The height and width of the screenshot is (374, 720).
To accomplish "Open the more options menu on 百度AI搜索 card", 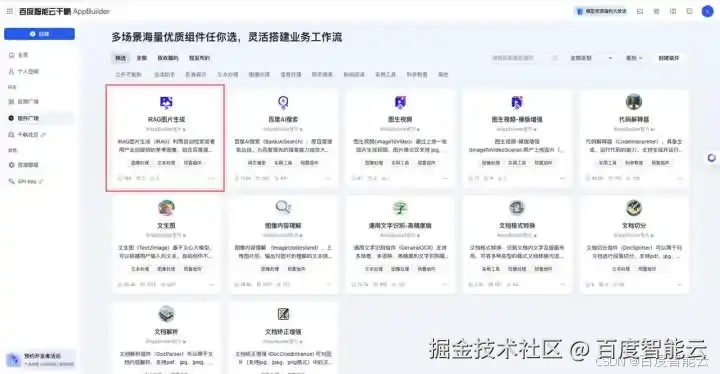I will click(x=328, y=178).
